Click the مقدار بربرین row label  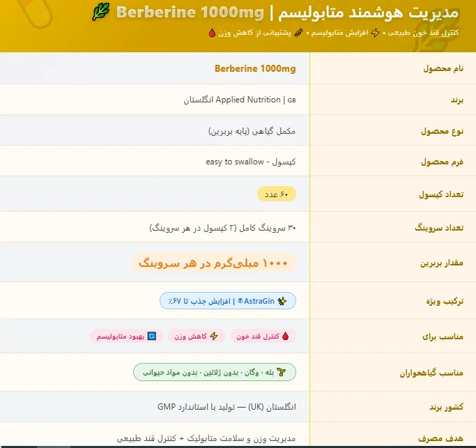(442, 263)
